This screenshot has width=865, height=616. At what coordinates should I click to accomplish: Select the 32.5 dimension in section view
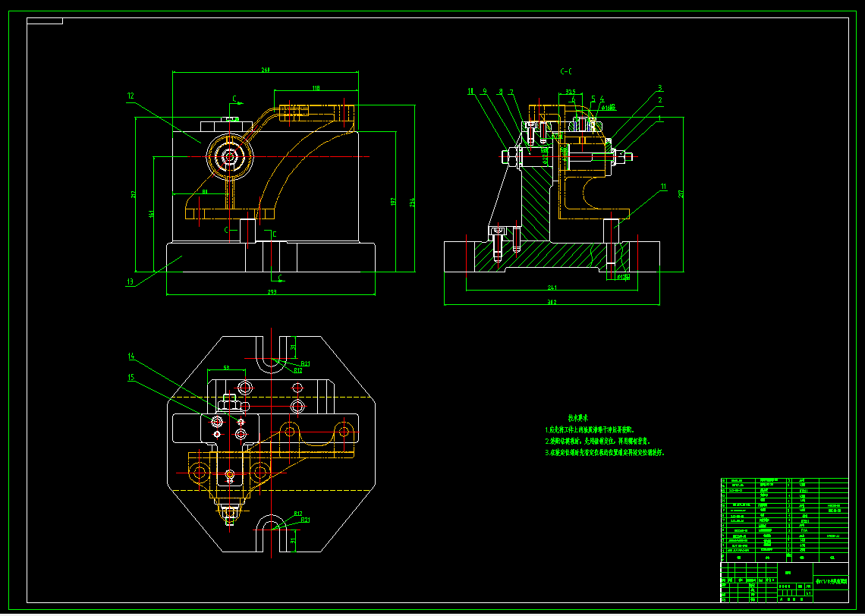(571, 92)
